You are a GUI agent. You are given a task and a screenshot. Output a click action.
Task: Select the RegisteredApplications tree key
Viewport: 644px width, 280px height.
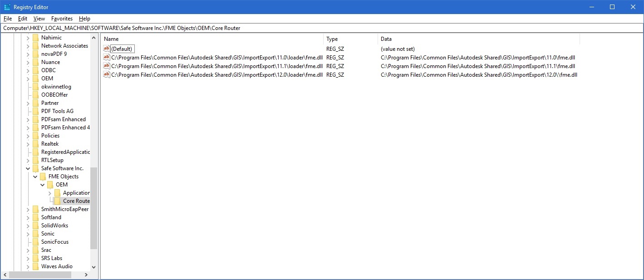[65, 152]
